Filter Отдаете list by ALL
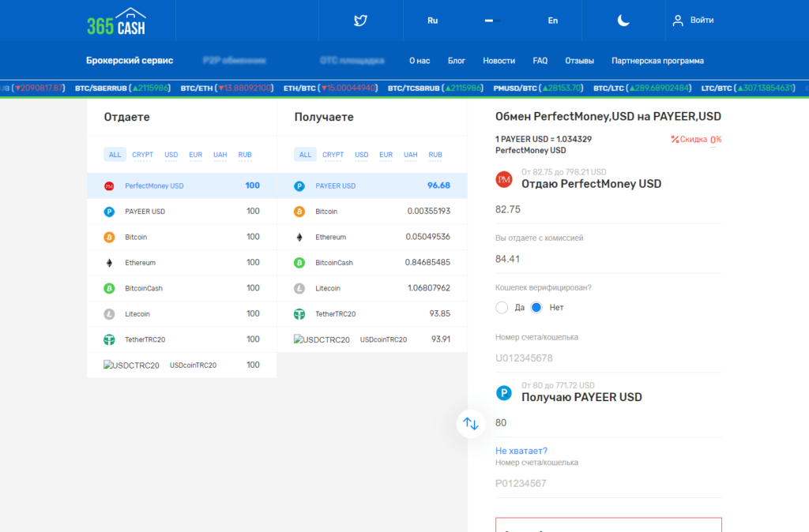Screen dimensions: 809x532 pos(115,155)
